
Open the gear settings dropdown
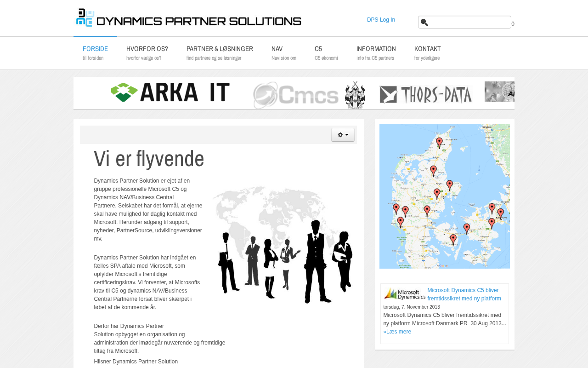[343, 135]
